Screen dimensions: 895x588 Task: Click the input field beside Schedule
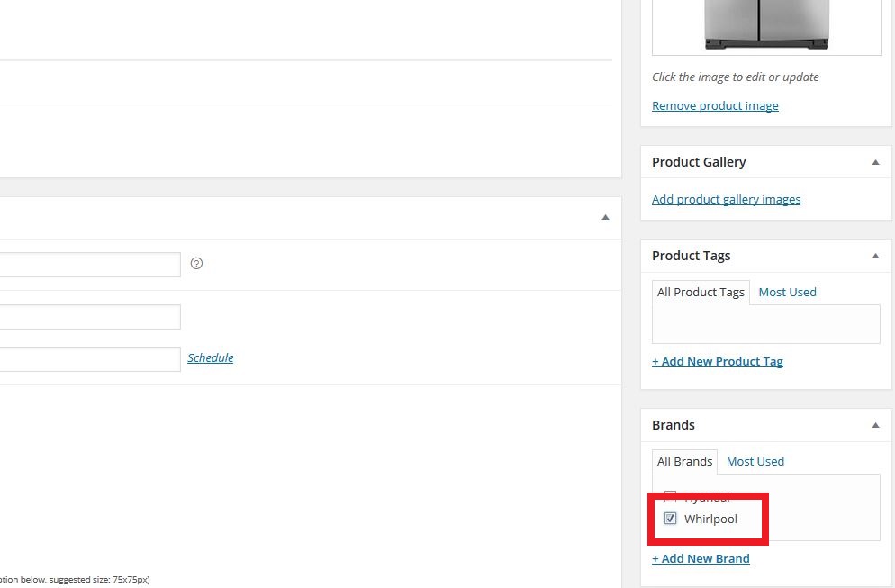(x=90, y=359)
